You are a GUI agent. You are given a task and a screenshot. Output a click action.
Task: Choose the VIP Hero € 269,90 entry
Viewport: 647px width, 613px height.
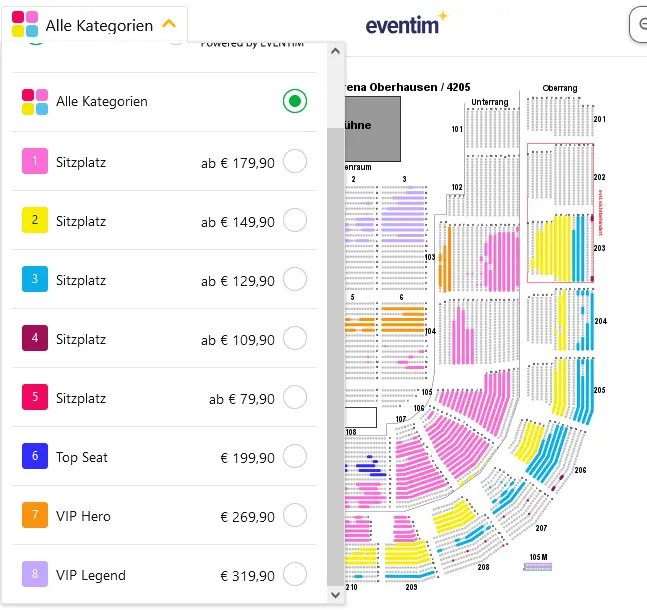click(164, 515)
